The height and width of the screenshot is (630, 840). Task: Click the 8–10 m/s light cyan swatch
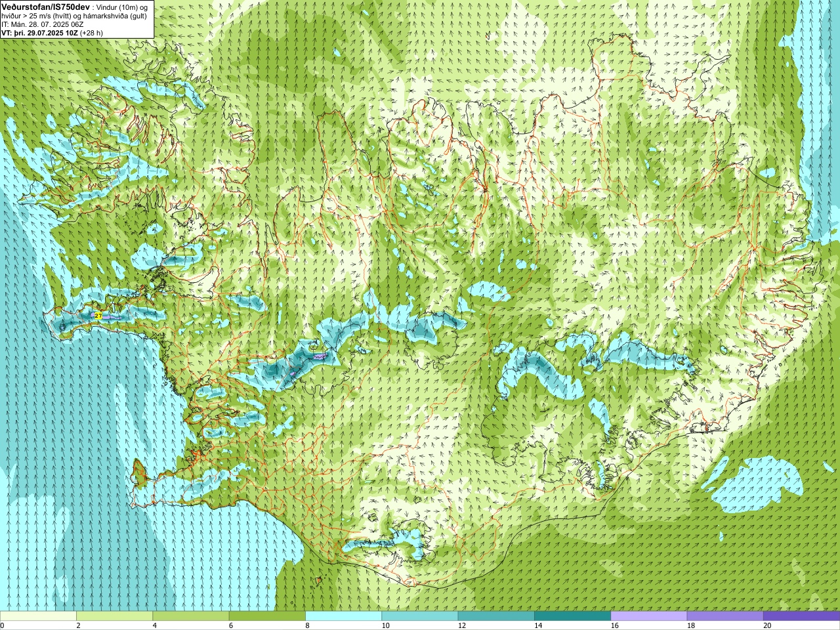343,616
